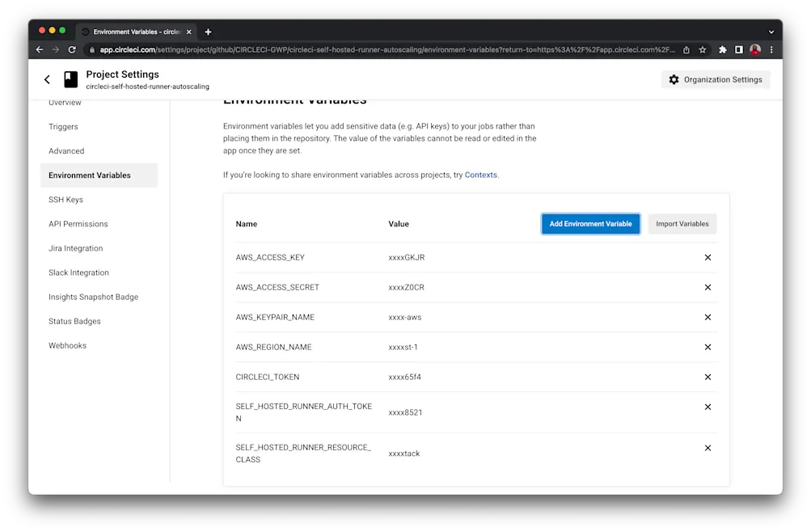This screenshot has height=532, width=811.
Task: Click the Import Variables button
Action: tap(682, 224)
